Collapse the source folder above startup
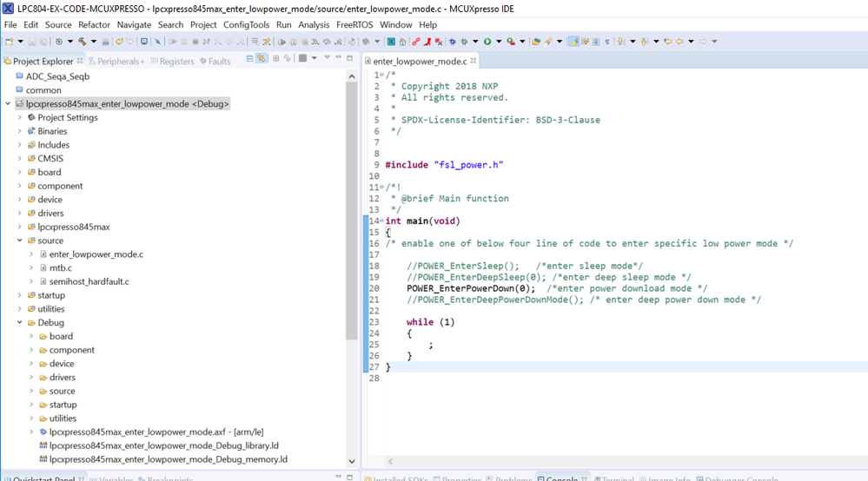This screenshot has width=868, height=481. (19, 240)
